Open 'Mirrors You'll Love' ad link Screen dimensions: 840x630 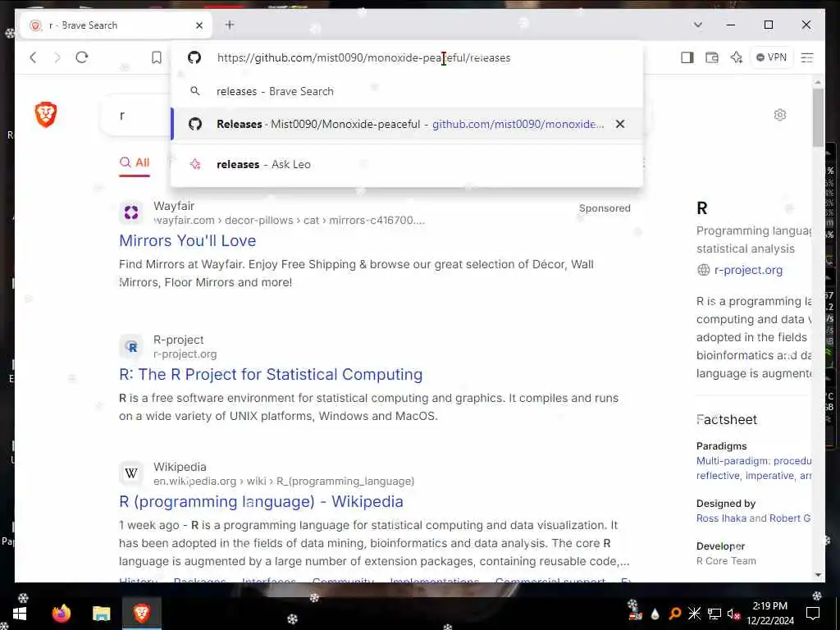(188, 240)
